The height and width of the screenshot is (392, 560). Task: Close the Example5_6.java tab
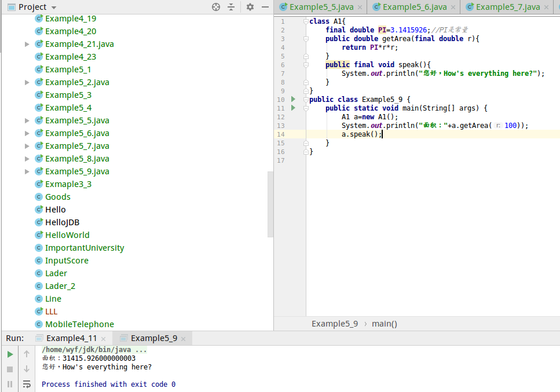[x=453, y=7]
